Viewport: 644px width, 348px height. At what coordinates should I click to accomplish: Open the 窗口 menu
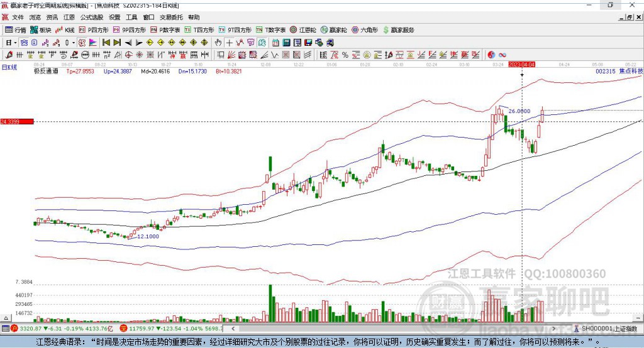(148, 17)
